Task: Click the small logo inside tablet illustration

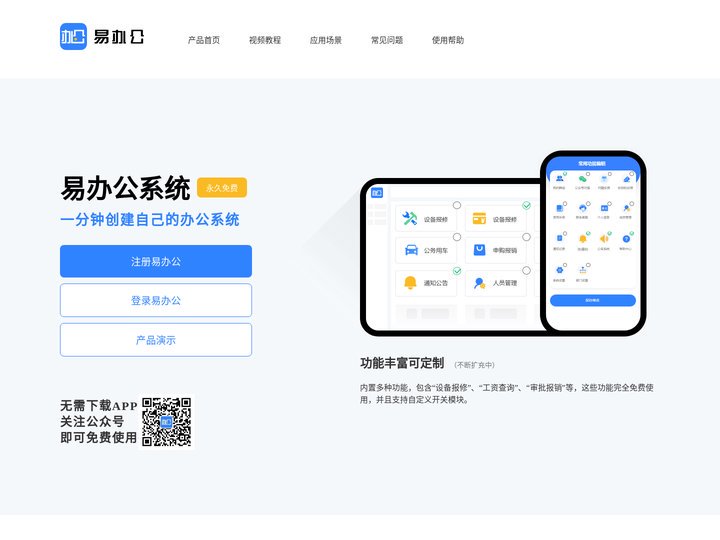Action: (377, 193)
